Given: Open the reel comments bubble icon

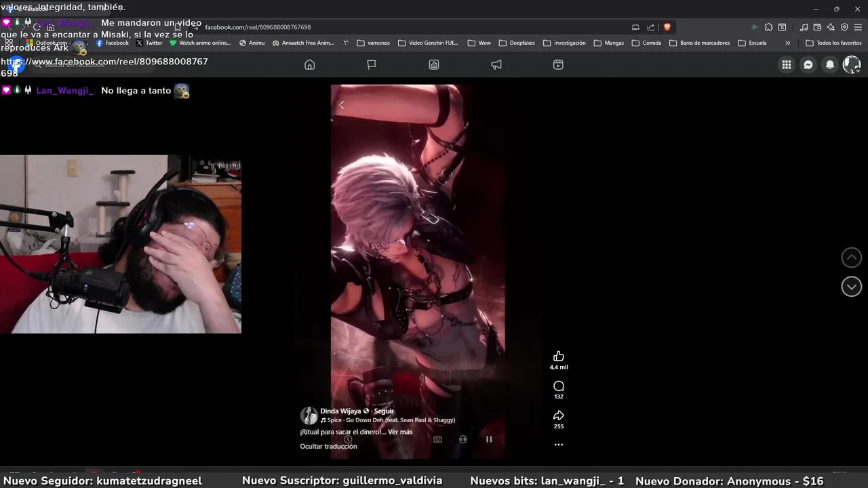Looking at the screenshot, I should (559, 386).
